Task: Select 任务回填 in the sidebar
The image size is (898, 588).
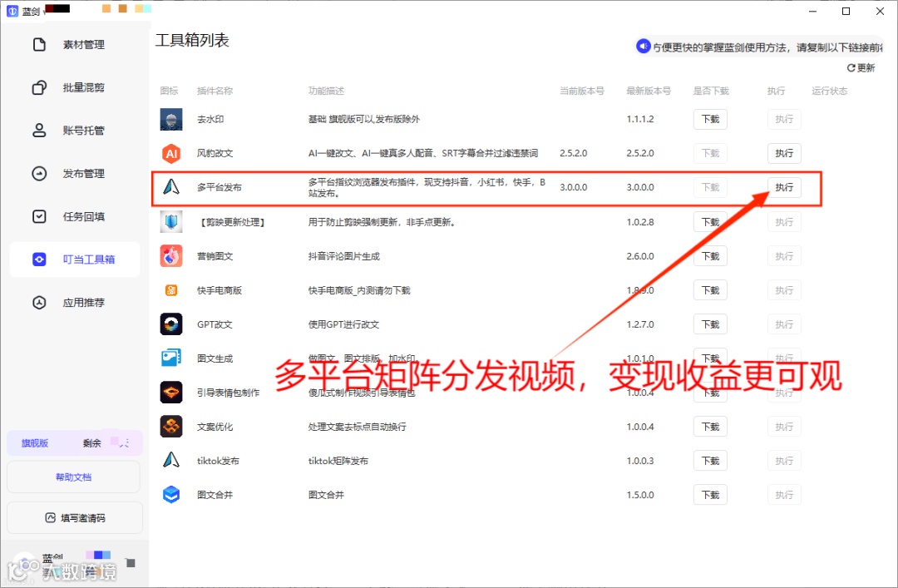Action: (75, 216)
